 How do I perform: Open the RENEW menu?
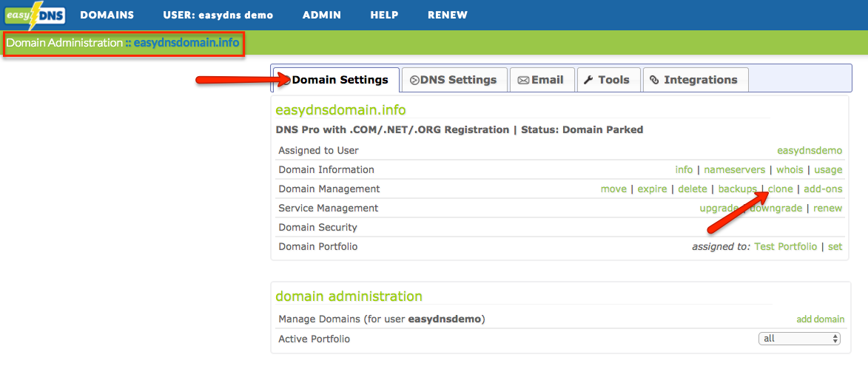[x=447, y=15]
